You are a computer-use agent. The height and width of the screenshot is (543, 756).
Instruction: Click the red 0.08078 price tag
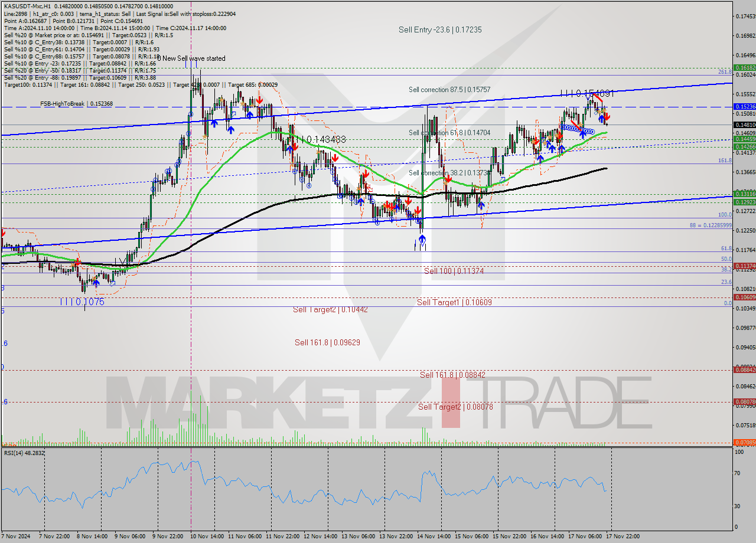point(744,401)
